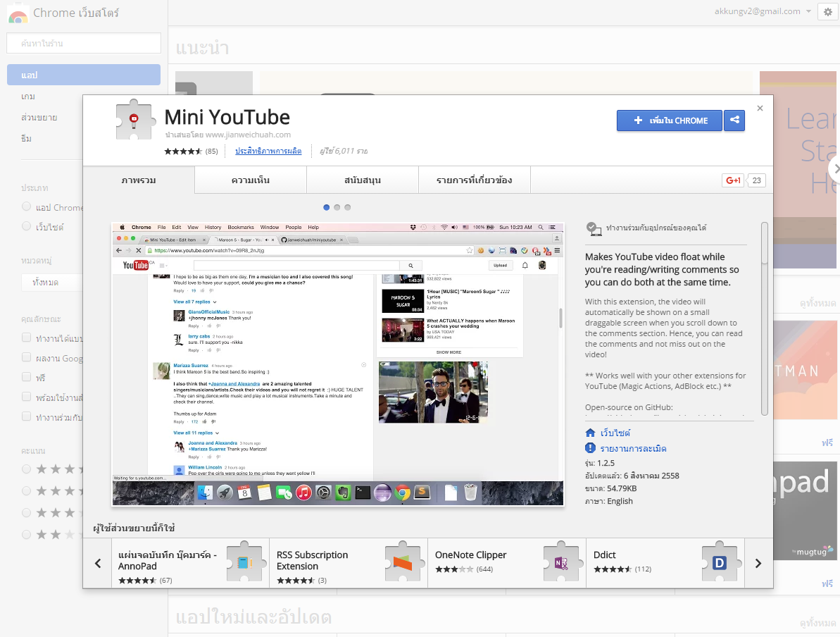The height and width of the screenshot is (637, 840).
Task: Open the AnnoPad bookmark notes card title
Action: coord(167,560)
